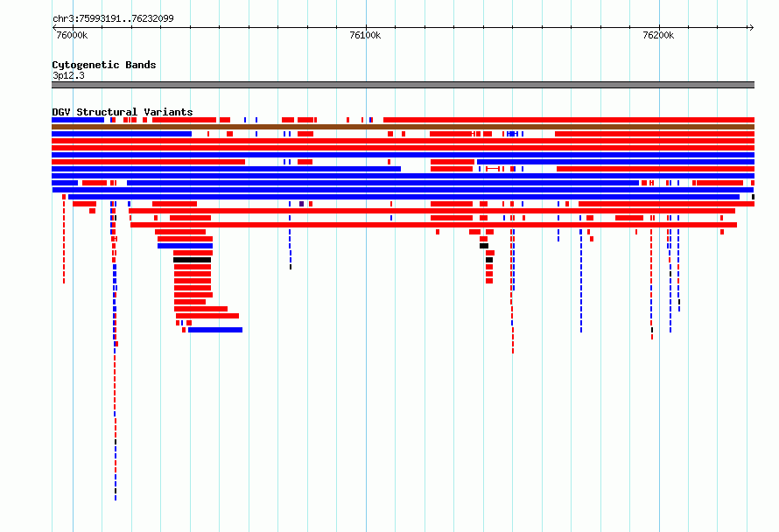Click the blue bar at bottom of stacked cluster
Image resolution: width=779 pixels, height=532 pixels.
click(x=215, y=330)
